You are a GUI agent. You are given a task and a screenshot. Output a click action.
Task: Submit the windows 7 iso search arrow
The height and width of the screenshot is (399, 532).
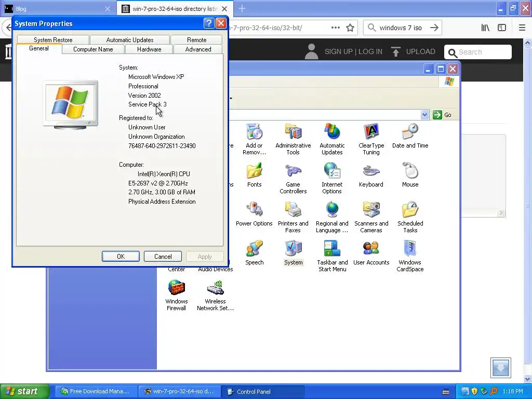(x=434, y=28)
